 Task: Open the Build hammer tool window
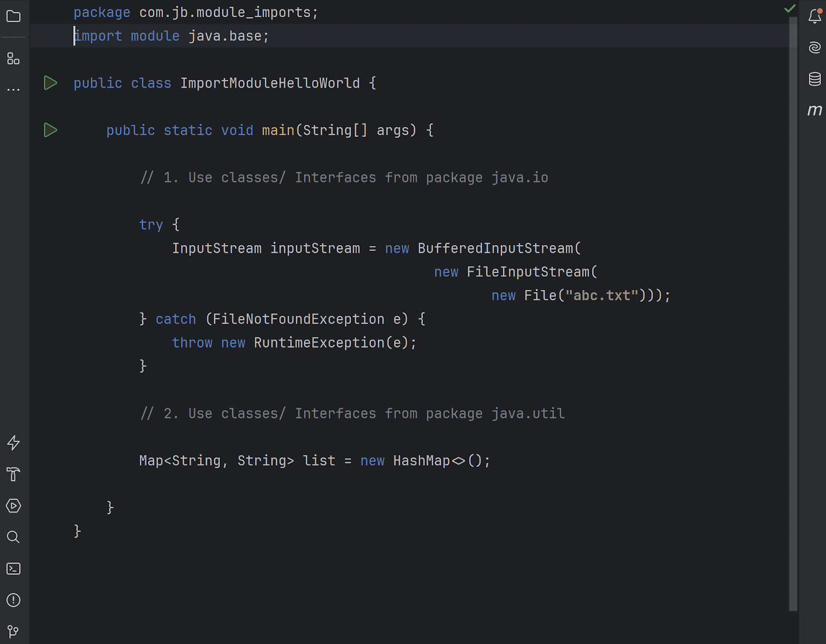[13, 474]
